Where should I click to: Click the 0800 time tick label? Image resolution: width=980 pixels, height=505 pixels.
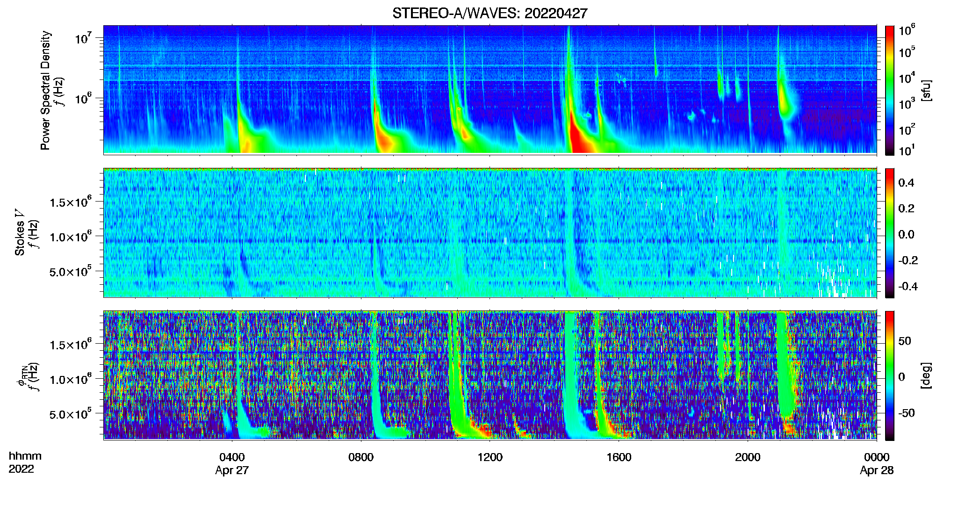click(x=361, y=457)
